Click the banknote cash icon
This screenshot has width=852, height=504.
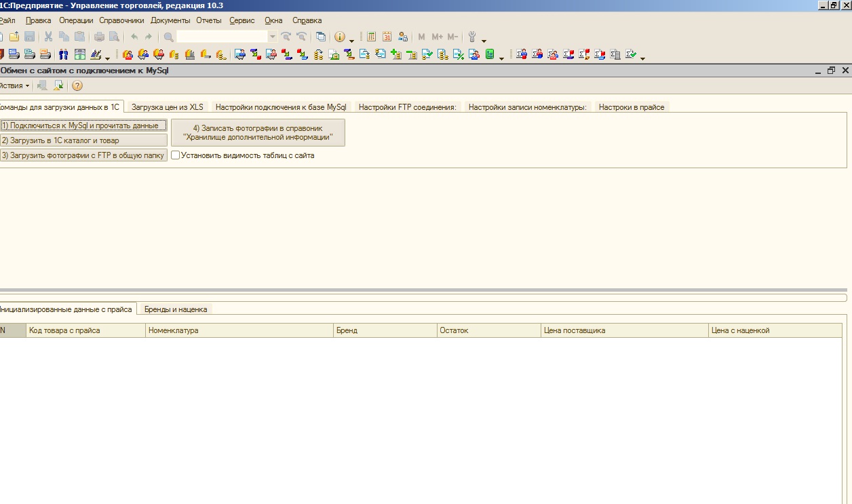(80, 55)
